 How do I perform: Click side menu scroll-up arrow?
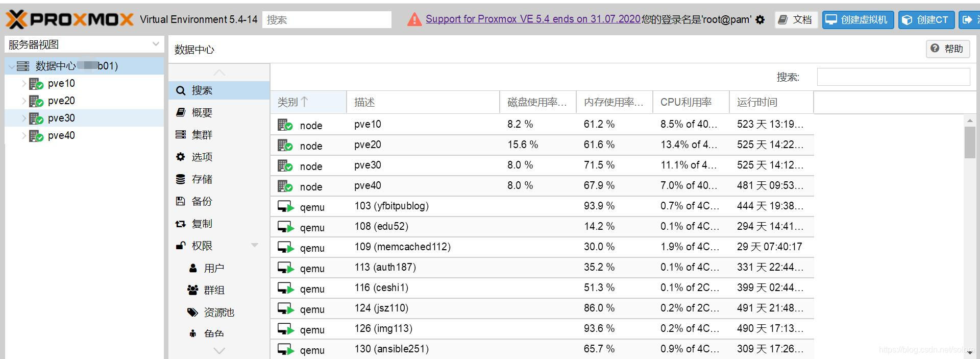coord(219,73)
